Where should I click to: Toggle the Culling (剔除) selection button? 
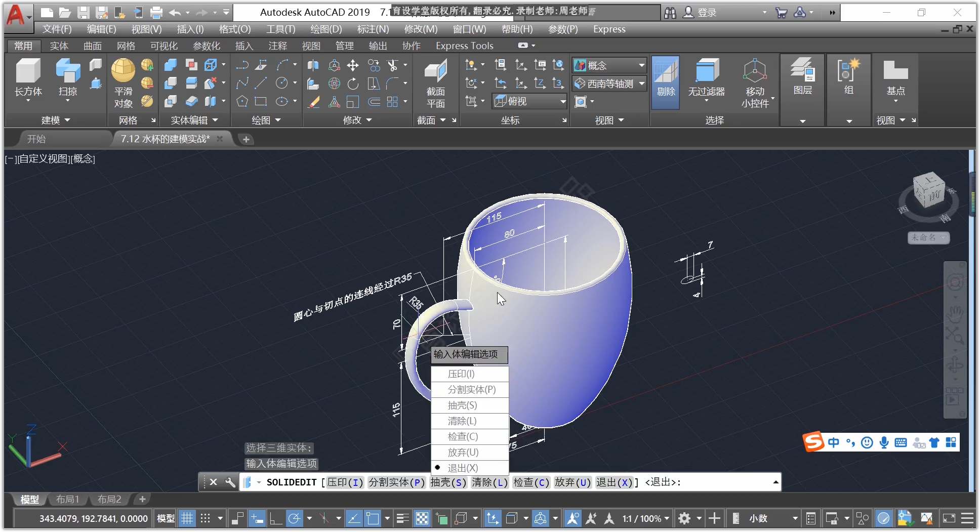[666, 83]
